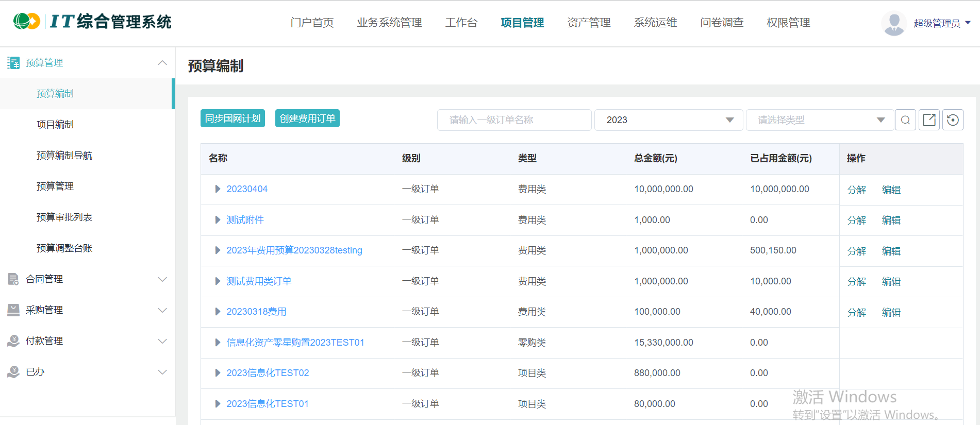Click the 超级管理员 avatar icon
This screenshot has width=980, height=425.
[894, 23]
